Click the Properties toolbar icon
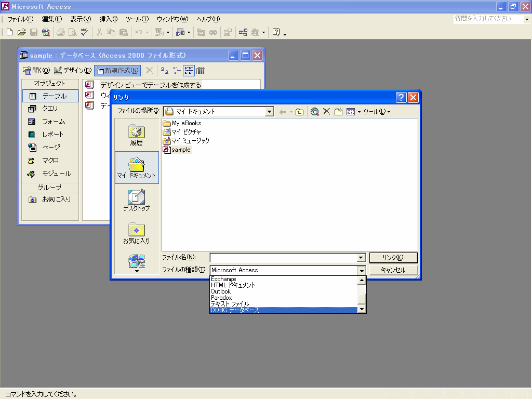This screenshot has height=399, width=532. coord(228,32)
